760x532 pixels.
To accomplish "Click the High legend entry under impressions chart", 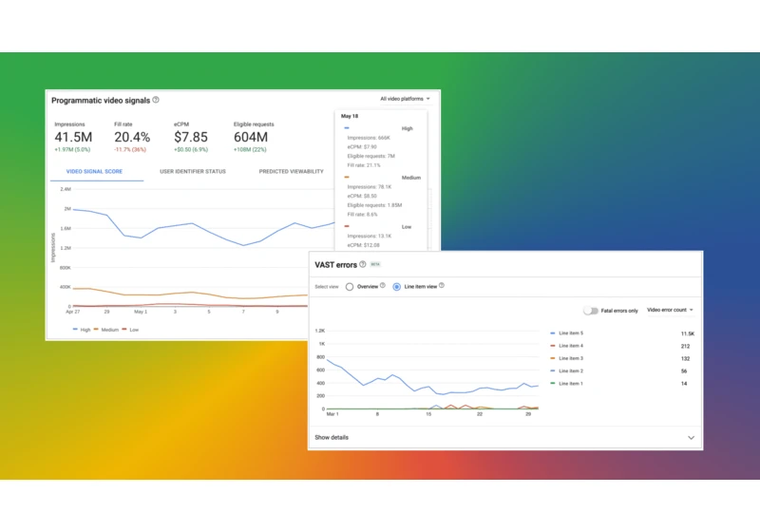I will click(x=82, y=330).
